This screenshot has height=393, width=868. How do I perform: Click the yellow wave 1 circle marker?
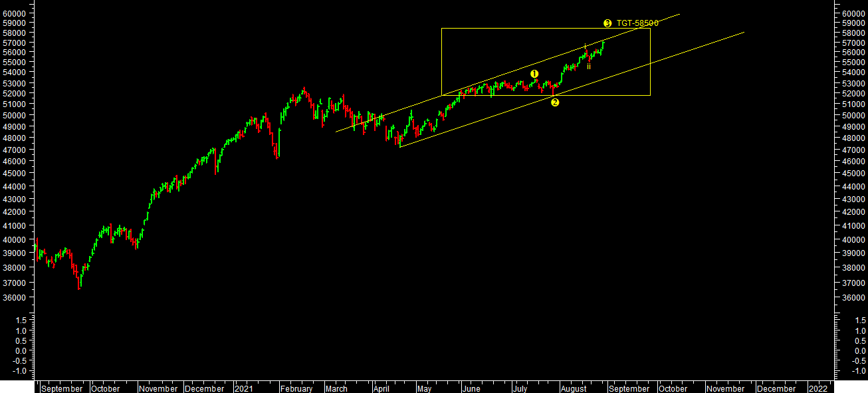point(534,74)
